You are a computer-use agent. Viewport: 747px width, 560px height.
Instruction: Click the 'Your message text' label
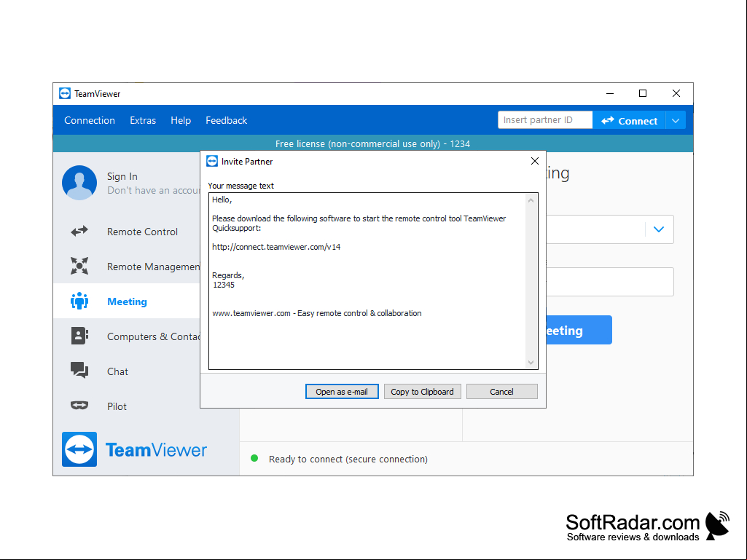[x=240, y=186]
